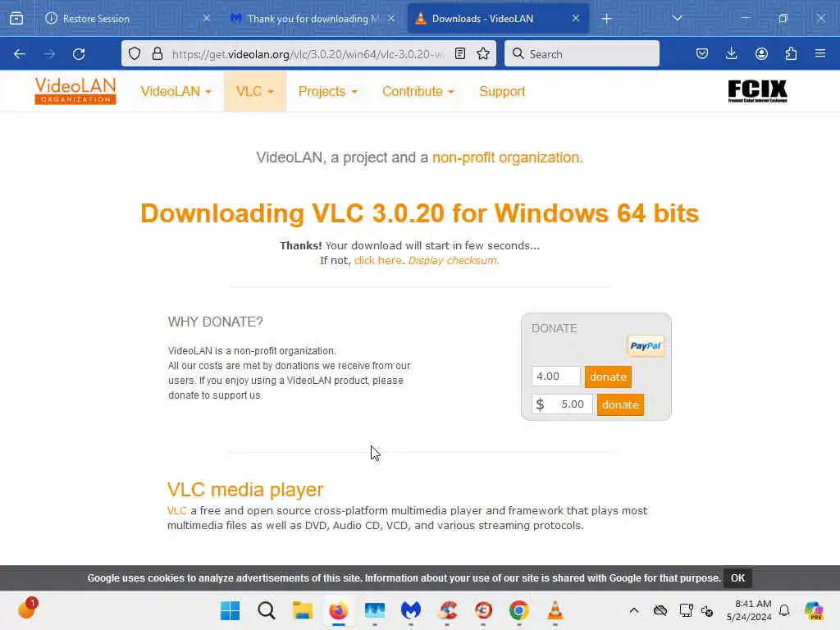Close the Restore Session tab
The image size is (840, 630).
coord(206,18)
